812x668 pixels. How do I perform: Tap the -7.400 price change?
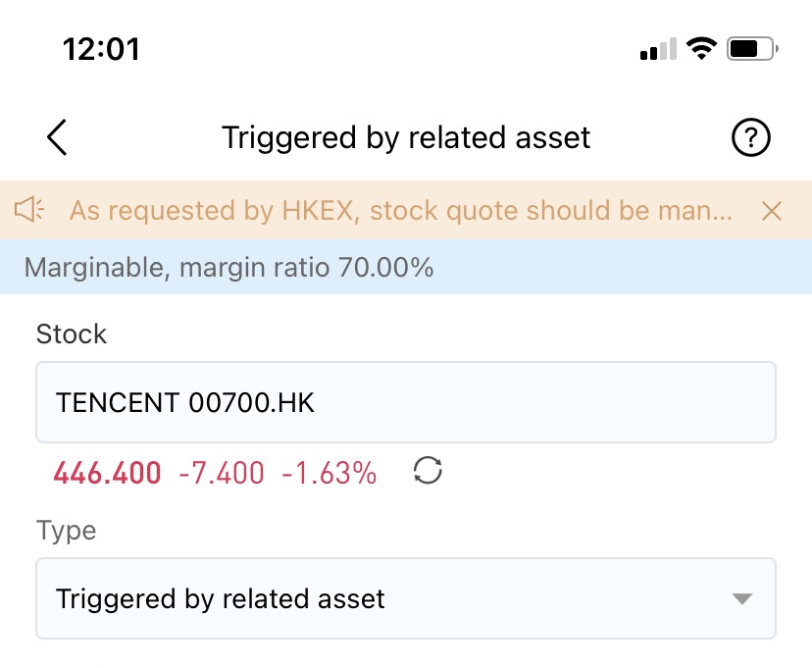[x=221, y=473]
